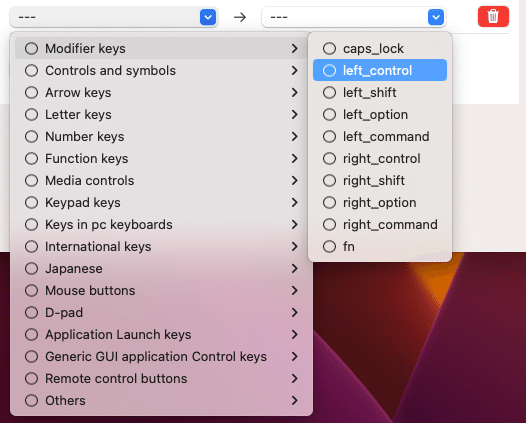Image resolution: width=526 pixels, height=423 pixels.
Task: Expand Number keys submenu chevron
Action: [x=295, y=137]
